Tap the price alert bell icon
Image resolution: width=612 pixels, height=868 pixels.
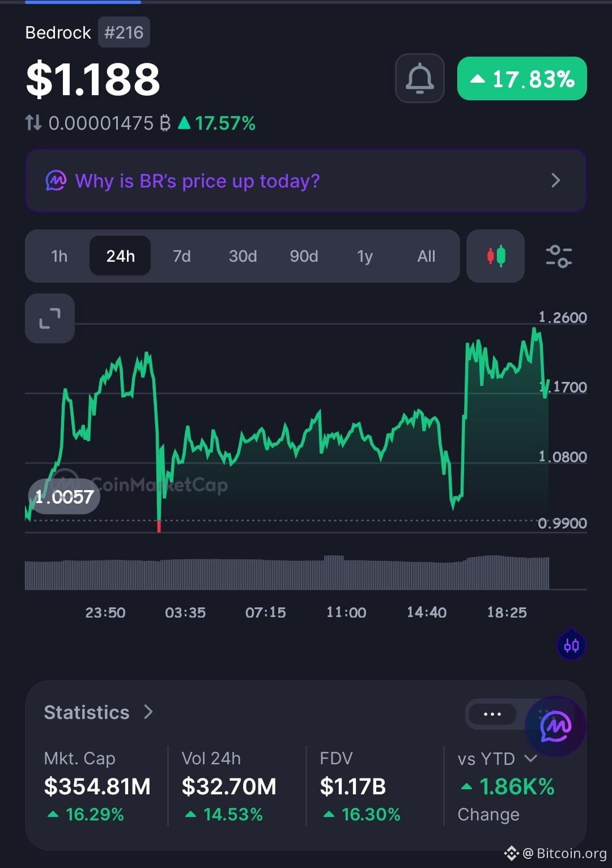pyautogui.click(x=419, y=78)
